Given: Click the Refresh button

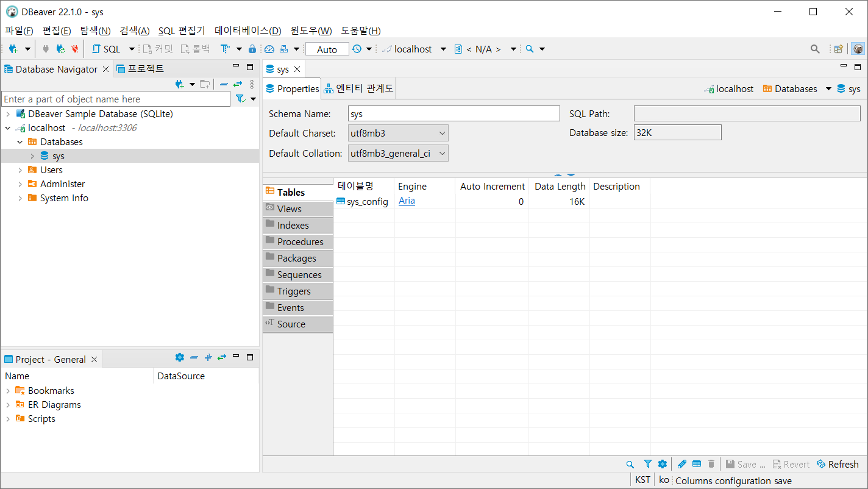Looking at the screenshot, I should pyautogui.click(x=838, y=464).
